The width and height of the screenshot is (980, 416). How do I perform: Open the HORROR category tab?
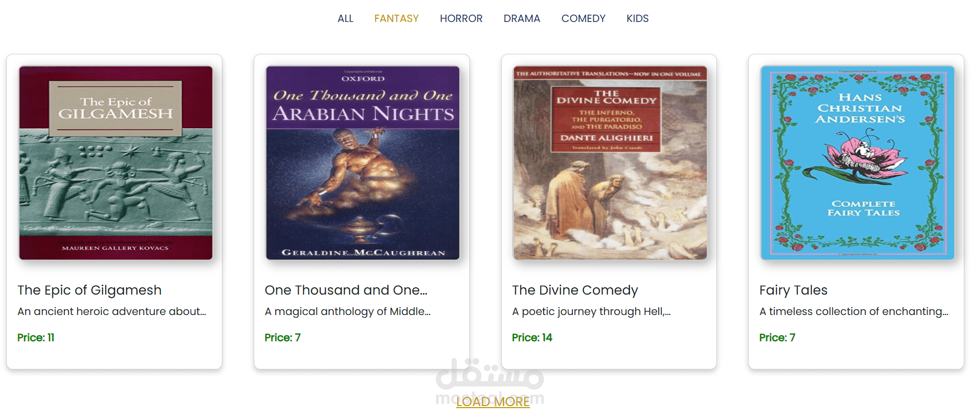point(461,18)
